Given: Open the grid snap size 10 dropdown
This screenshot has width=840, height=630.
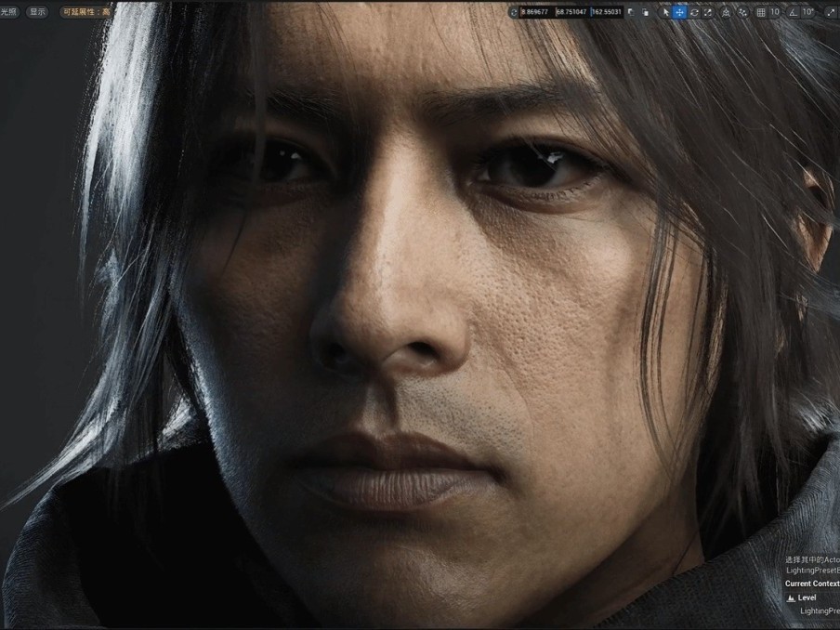Looking at the screenshot, I should click(x=775, y=12).
